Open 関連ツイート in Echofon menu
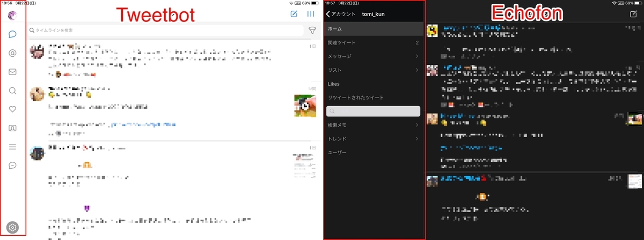Image resolution: width=644 pixels, height=240 pixels. 374,42
